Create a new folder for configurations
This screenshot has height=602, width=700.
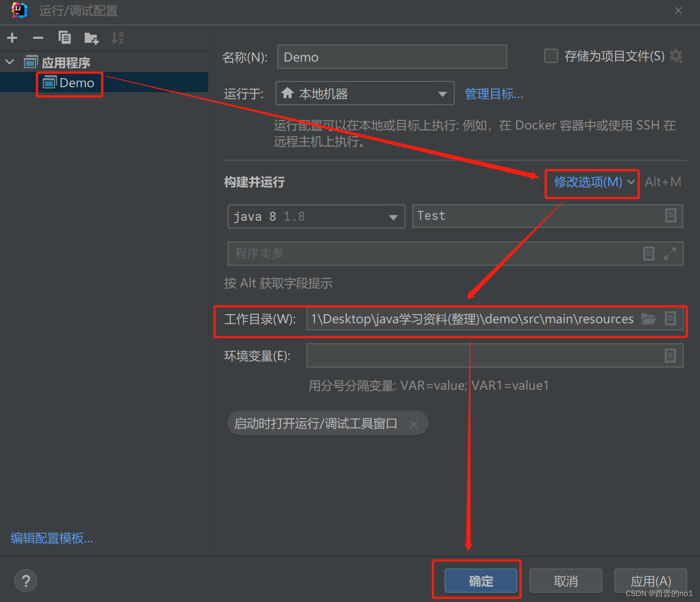tap(91, 38)
